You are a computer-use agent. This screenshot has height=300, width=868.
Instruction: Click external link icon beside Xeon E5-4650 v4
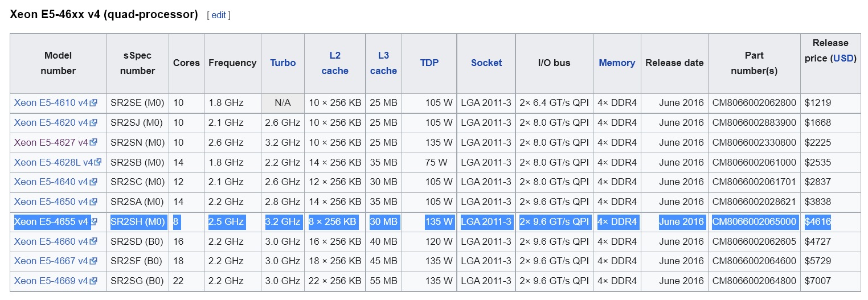(x=93, y=202)
